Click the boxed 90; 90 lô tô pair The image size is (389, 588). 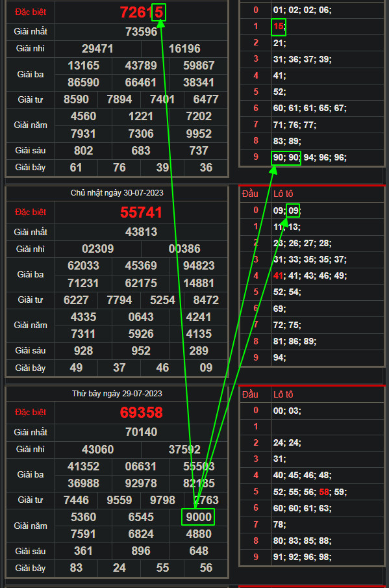286,157
